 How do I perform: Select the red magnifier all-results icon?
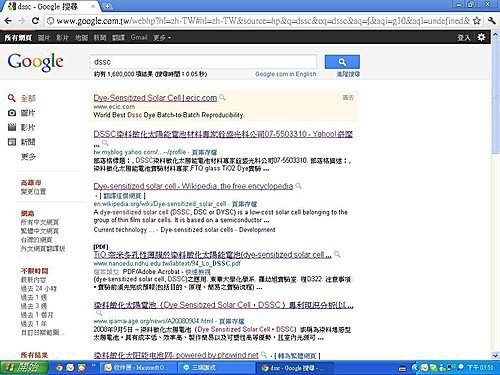click(12, 98)
